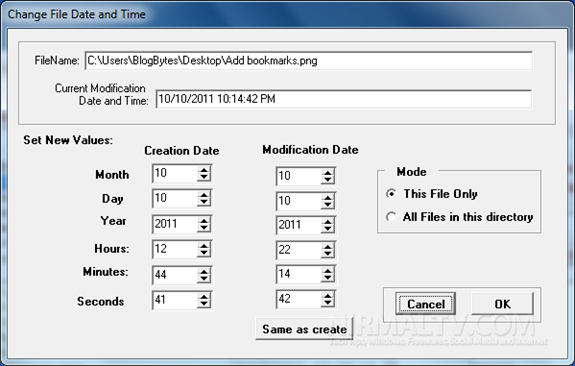Click the Creation Date hours field showing 12
575x366 pixels.
[175, 249]
